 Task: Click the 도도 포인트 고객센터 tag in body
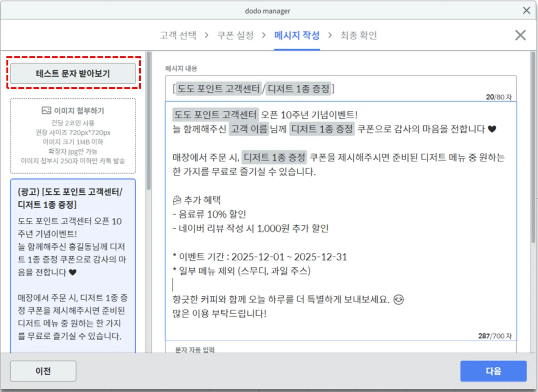(x=215, y=115)
